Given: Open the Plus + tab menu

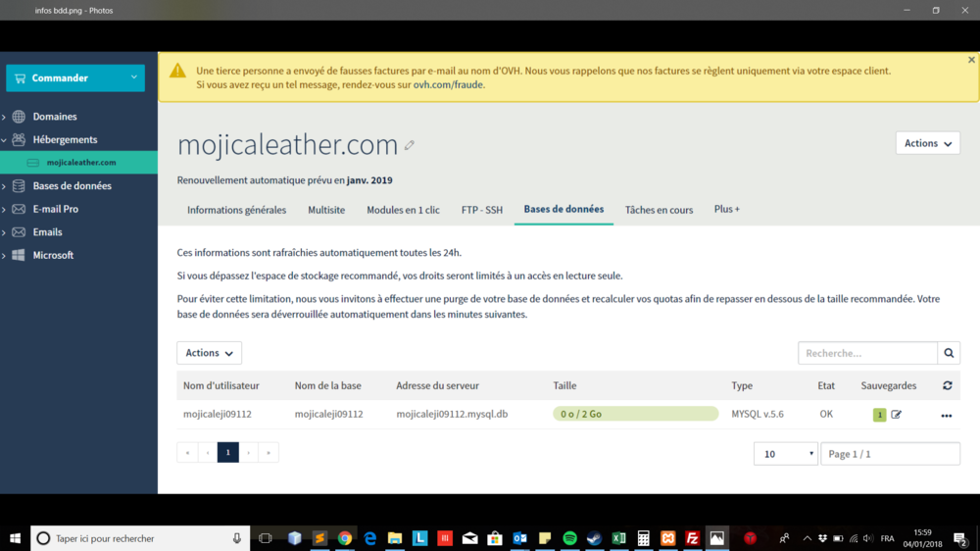Looking at the screenshot, I should pos(727,210).
